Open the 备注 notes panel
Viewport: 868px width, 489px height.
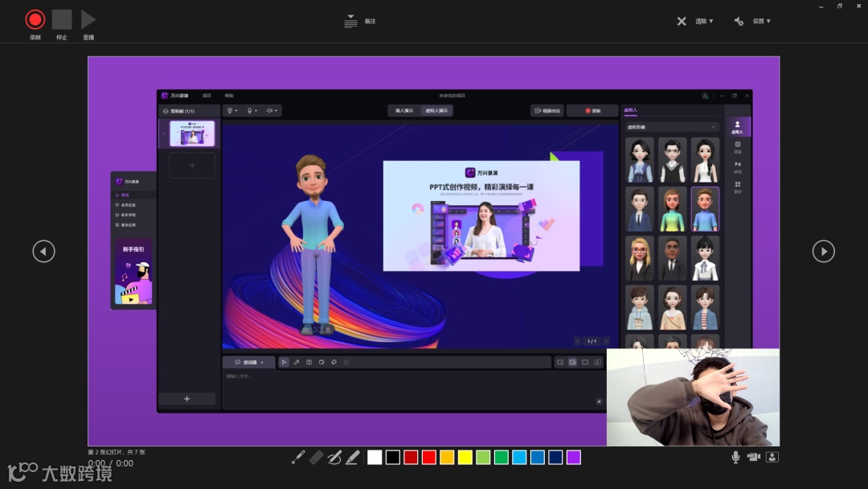(360, 21)
